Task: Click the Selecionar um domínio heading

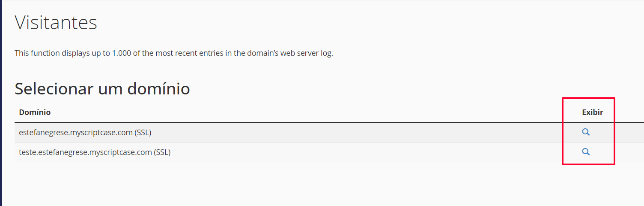Action: pos(102,88)
